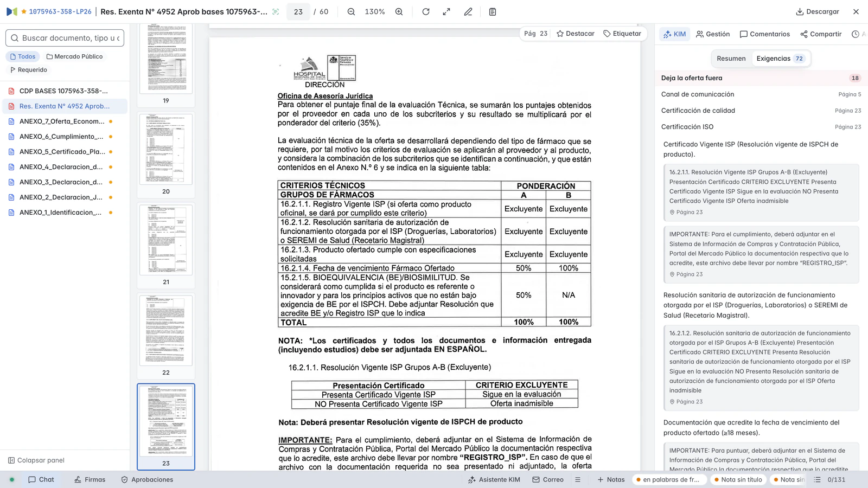This screenshot has height=488, width=868.
Task: Select the Mercado Público filter chip
Action: 74,56
